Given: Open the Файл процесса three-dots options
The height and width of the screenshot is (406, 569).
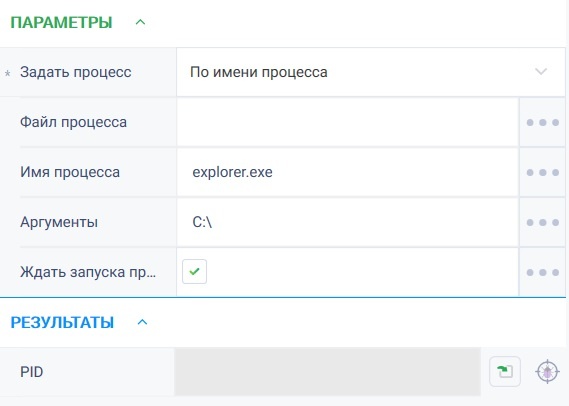Looking at the screenshot, I should pos(543,122).
